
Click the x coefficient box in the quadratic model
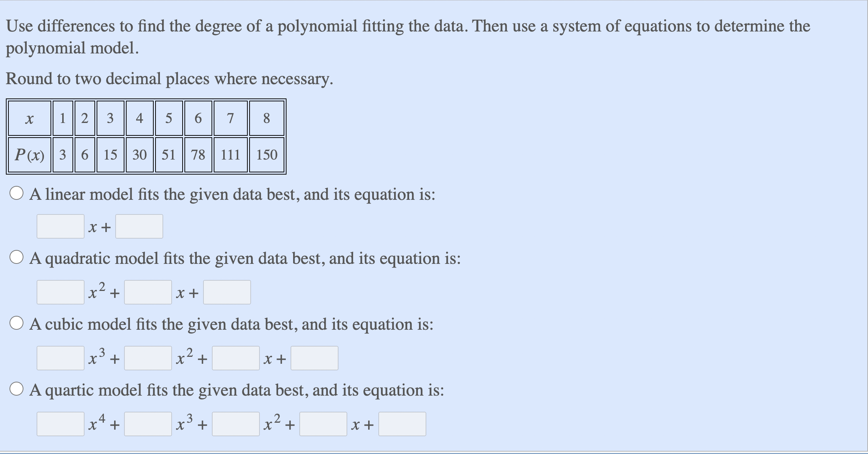tap(148, 292)
